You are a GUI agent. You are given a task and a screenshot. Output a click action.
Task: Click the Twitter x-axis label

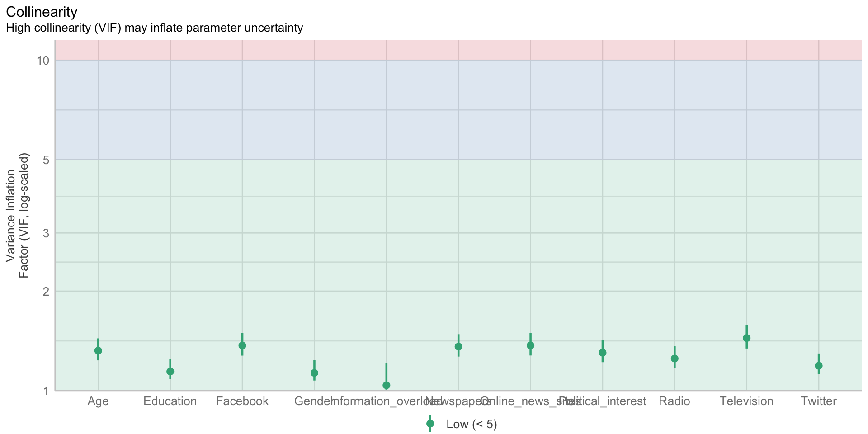pyautogui.click(x=819, y=401)
